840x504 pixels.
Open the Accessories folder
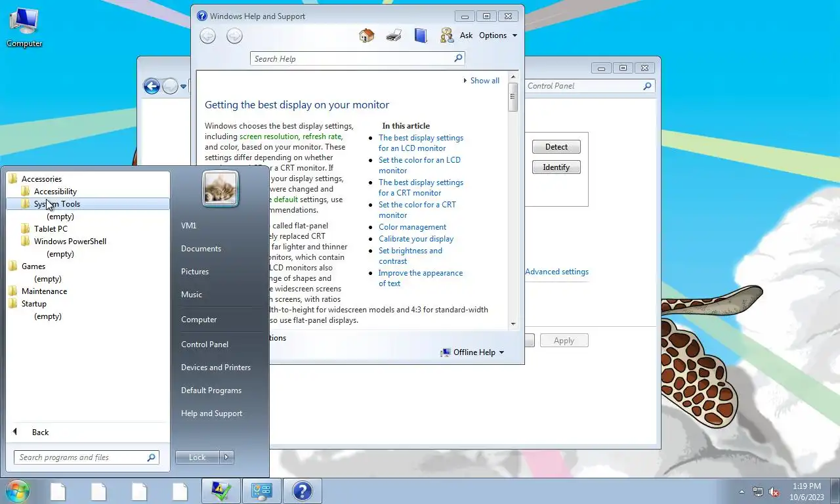pos(41,178)
